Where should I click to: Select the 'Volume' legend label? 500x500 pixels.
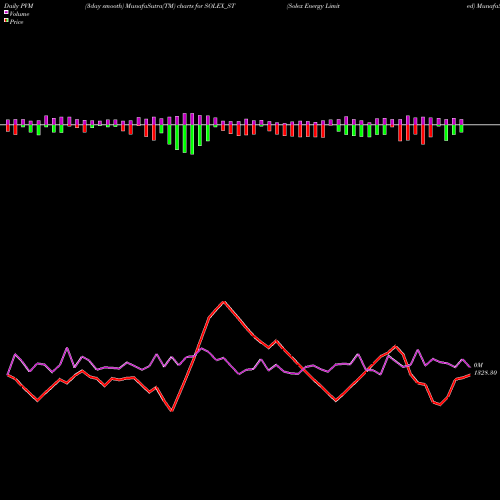pyautogui.click(x=19, y=14)
